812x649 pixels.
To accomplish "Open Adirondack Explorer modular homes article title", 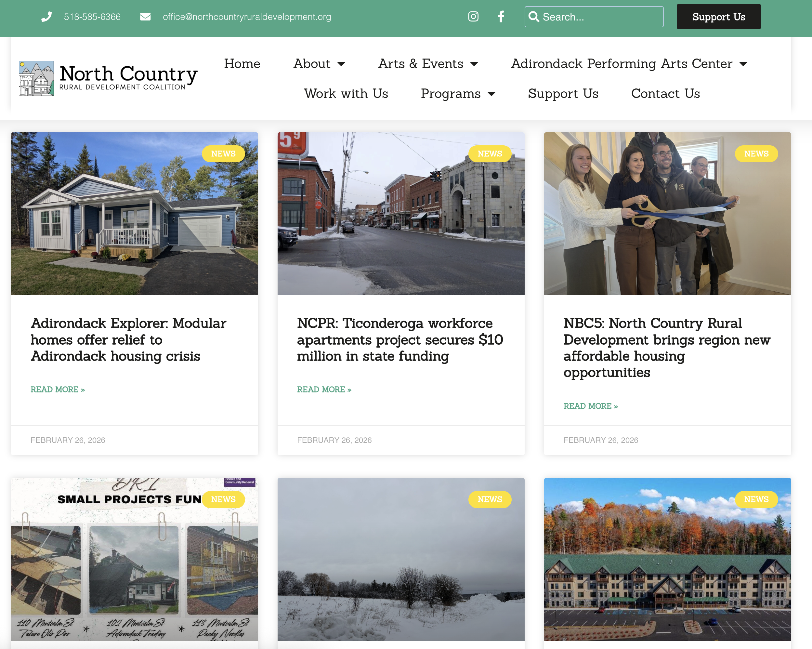I will click(128, 339).
